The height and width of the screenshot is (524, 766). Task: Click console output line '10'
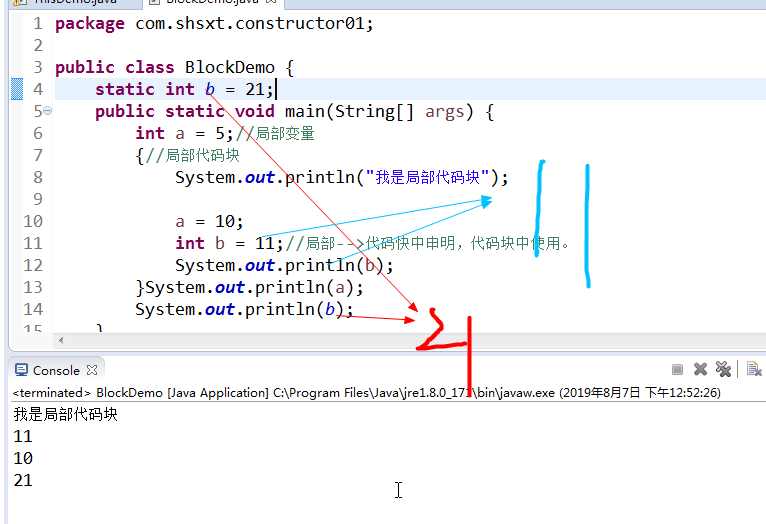point(23,458)
